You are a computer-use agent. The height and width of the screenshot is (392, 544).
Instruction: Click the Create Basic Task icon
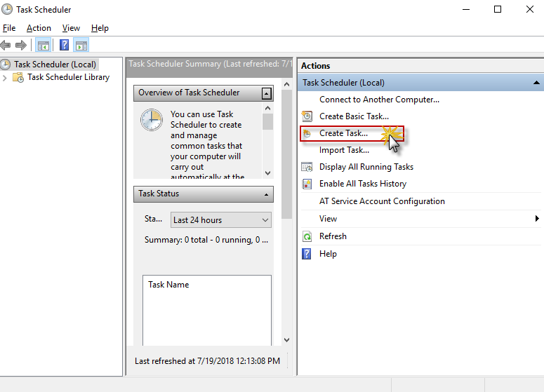[307, 116]
